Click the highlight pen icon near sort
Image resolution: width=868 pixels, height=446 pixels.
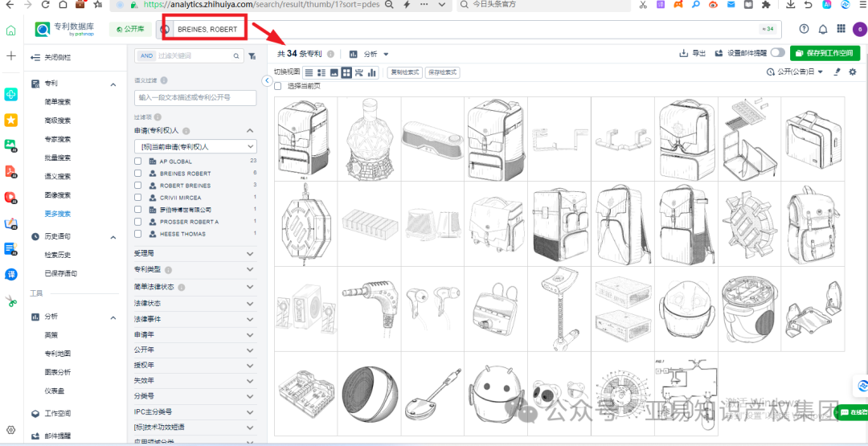point(837,72)
